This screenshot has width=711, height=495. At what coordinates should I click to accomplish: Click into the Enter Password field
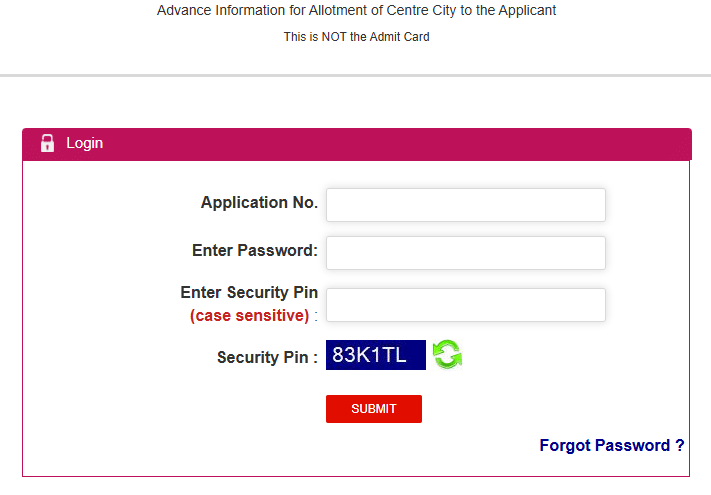click(x=465, y=253)
